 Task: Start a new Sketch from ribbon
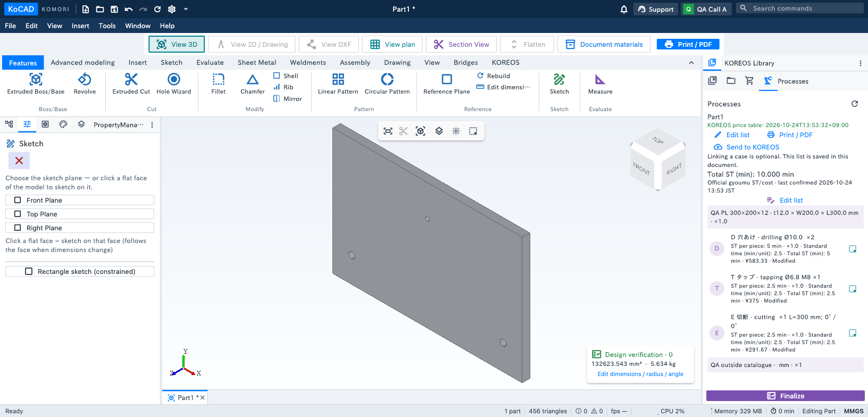point(559,84)
